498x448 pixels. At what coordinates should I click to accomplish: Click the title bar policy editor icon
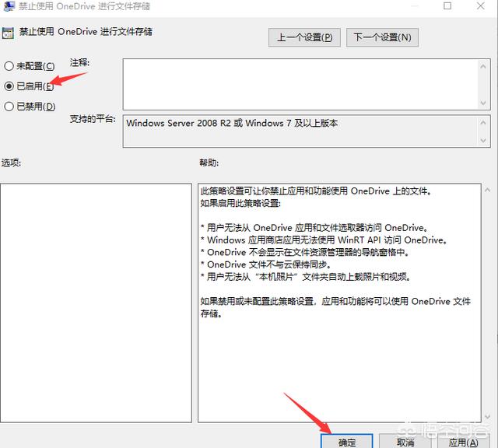coord(9,5)
